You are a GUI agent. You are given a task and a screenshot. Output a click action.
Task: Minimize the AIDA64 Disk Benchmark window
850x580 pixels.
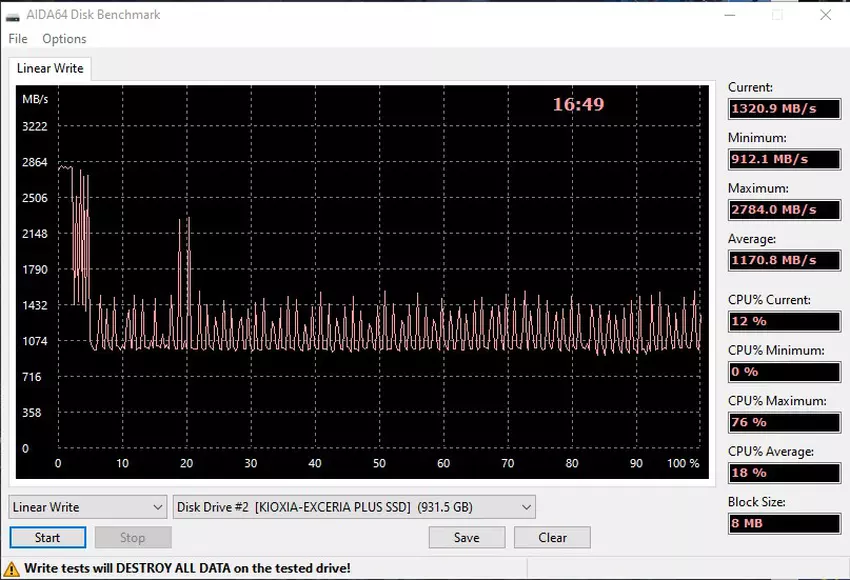(730, 15)
